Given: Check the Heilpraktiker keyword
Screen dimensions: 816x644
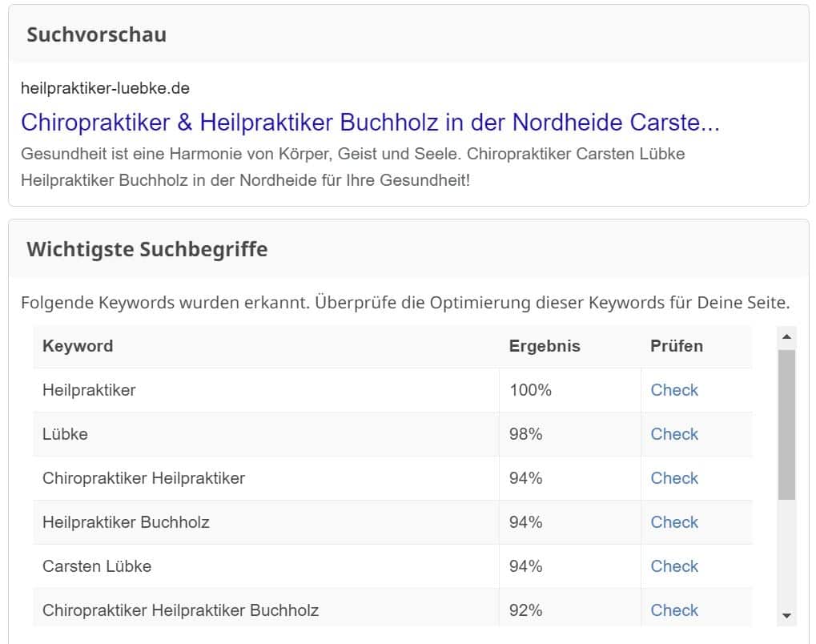Looking at the screenshot, I should 674,390.
